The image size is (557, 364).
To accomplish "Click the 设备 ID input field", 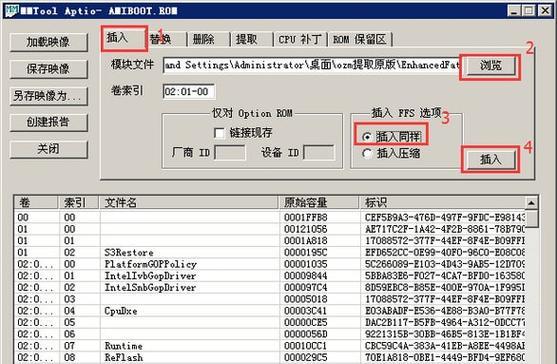I will click(x=319, y=153).
